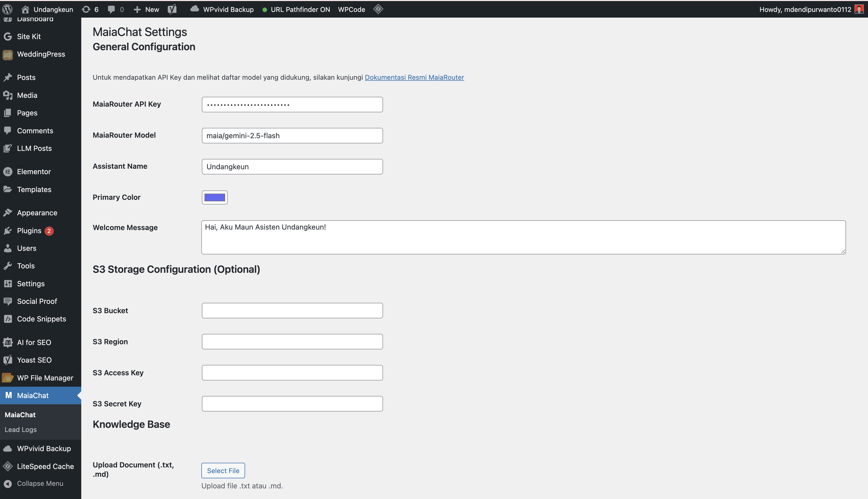Image resolution: width=868 pixels, height=499 pixels.
Task: Click the Welcome Message textarea resize handle
Action: (x=843, y=251)
